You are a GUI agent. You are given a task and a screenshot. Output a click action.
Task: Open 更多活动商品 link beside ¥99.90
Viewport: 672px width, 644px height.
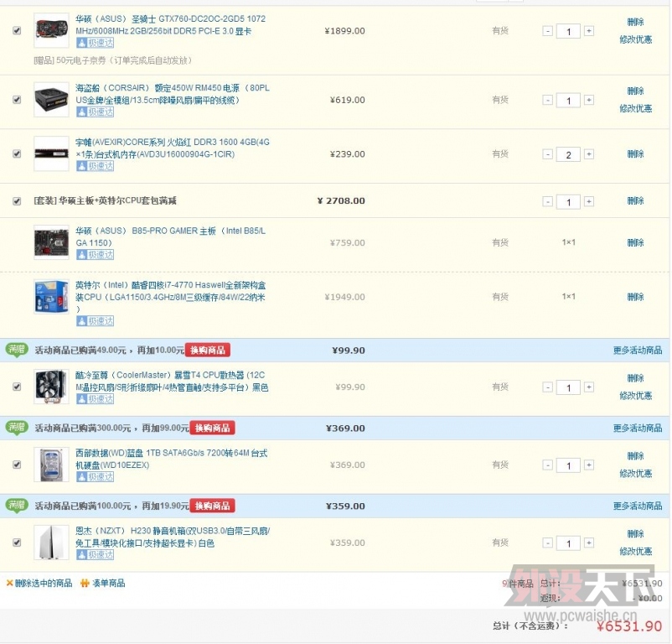[x=638, y=351]
